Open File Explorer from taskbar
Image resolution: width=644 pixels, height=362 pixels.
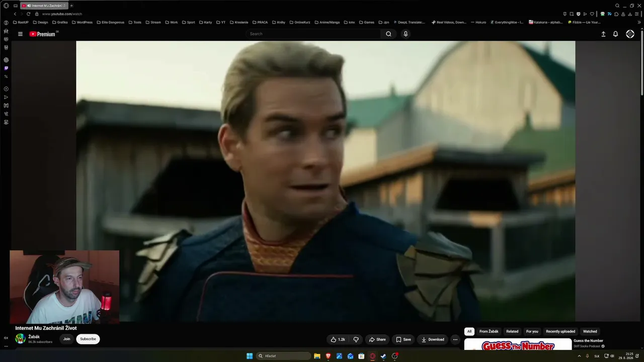click(x=317, y=356)
